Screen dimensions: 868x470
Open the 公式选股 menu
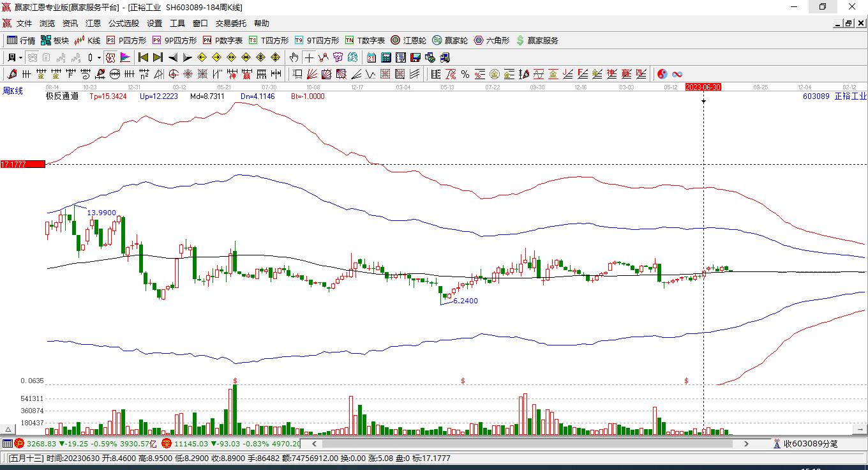[x=124, y=24]
